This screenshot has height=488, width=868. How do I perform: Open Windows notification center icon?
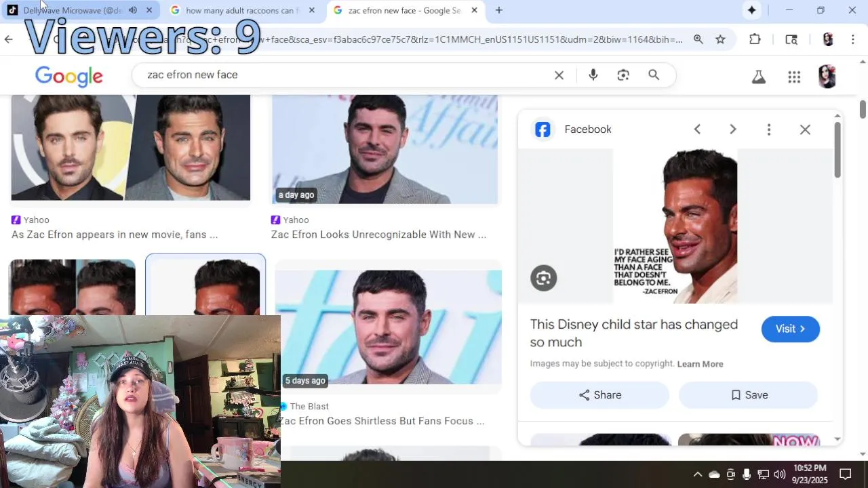(846, 474)
